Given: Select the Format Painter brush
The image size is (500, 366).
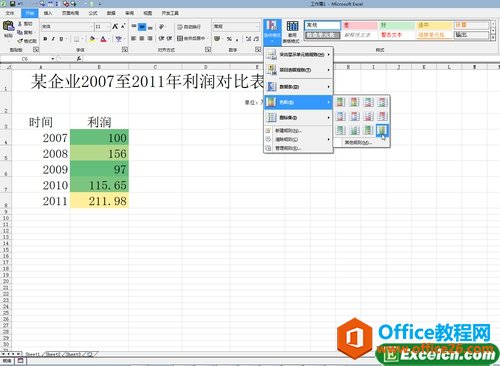Looking at the screenshot, I should pyautogui.click(x=20, y=41).
